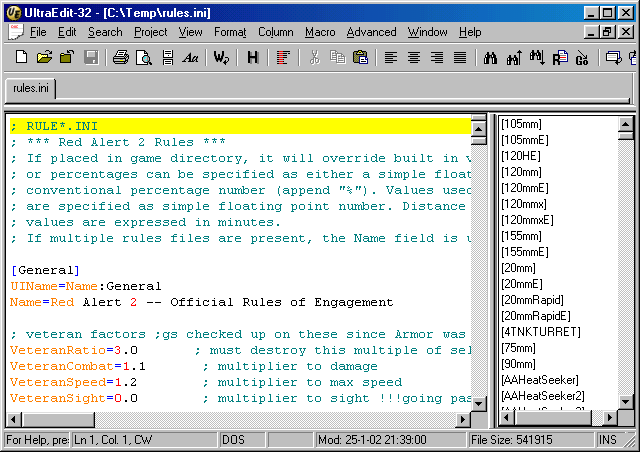Open the Project menu dropdown
The image size is (640, 452).
[151, 32]
